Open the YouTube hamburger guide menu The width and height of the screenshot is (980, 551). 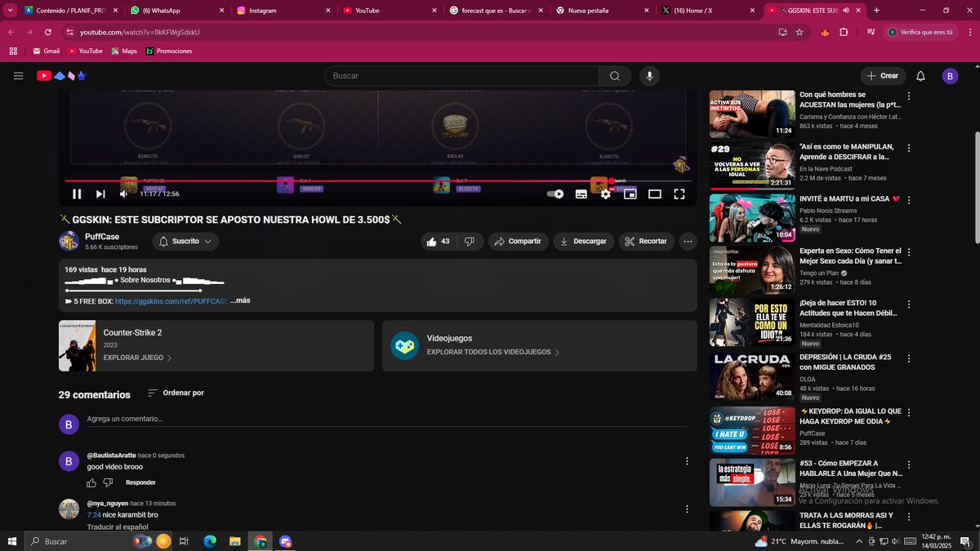[18, 76]
